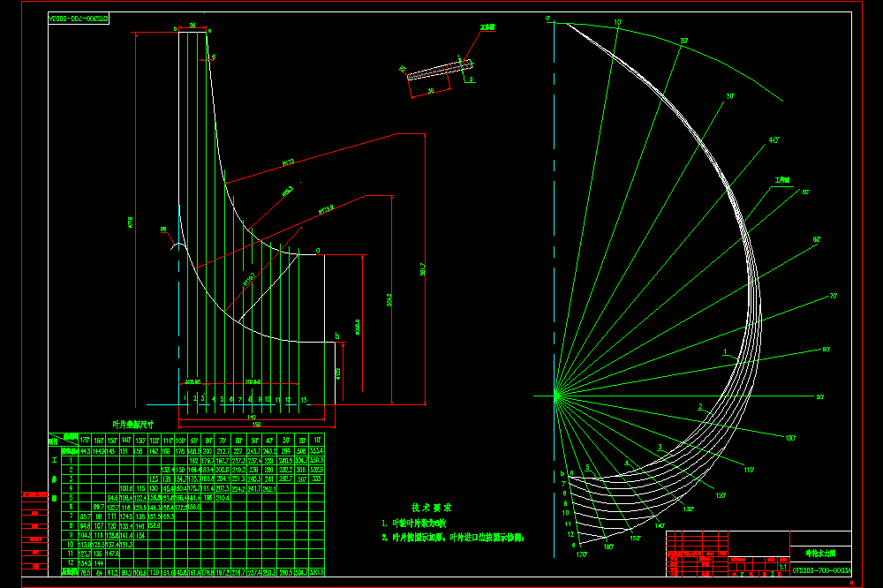This screenshot has height=588, width=883.
Task: Pick the 100° ray label in plan view
Action: [x=790, y=438]
